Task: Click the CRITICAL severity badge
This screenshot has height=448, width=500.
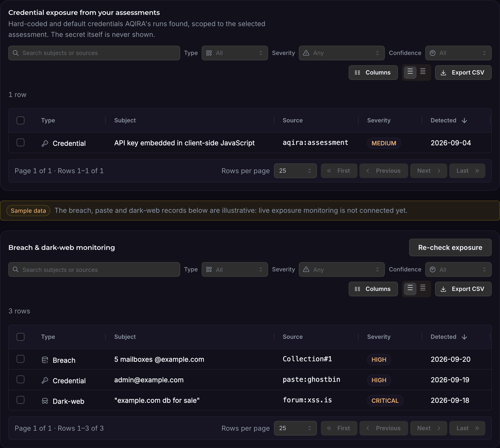Action: pyautogui.click(x=385, y=401)
